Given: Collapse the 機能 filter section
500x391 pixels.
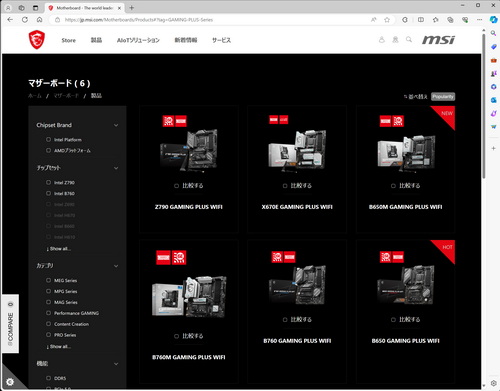Looking at the screenshot, I should (116, 364).
